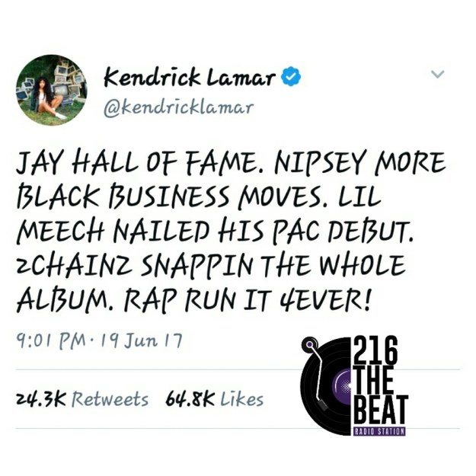Click the turntable tonearm graphic
Screen dimensions: 476x476
click(x=316, y=372)
